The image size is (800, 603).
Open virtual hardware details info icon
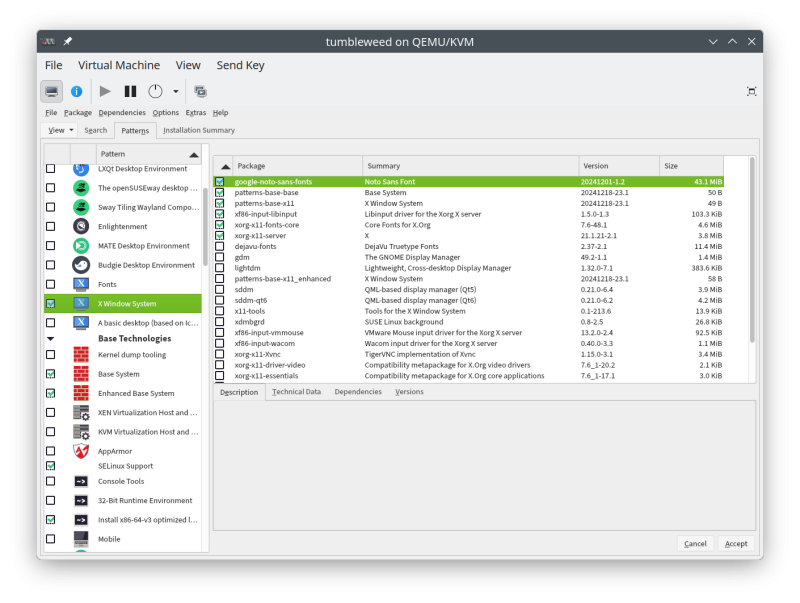coord(77,92)
